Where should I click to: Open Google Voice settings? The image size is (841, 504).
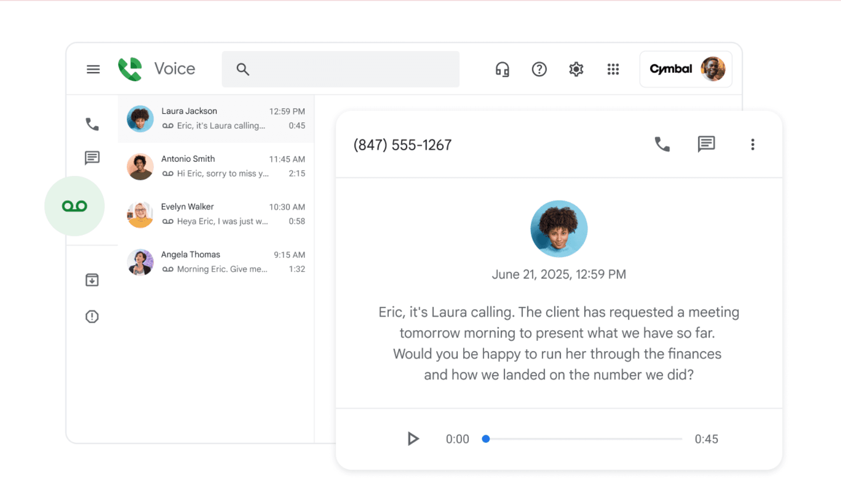click(x=576, y=69)
